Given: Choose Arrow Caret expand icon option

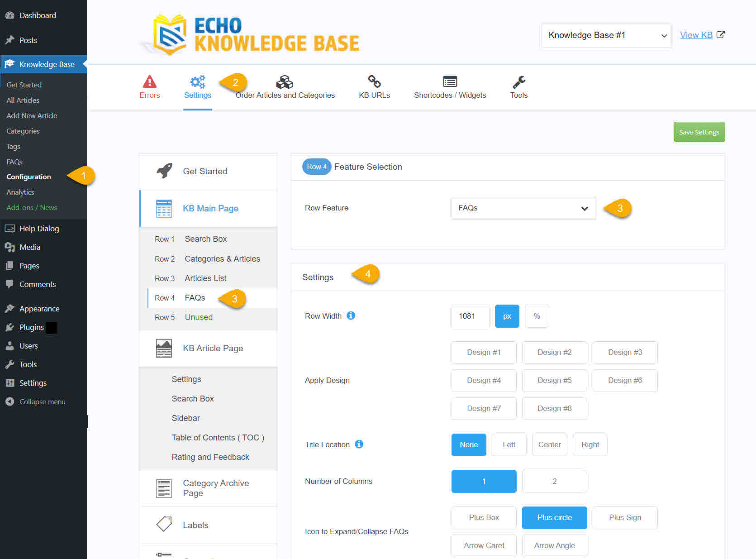Looking at the screenshot, I should pyautogui.click(x=484, y=545).
